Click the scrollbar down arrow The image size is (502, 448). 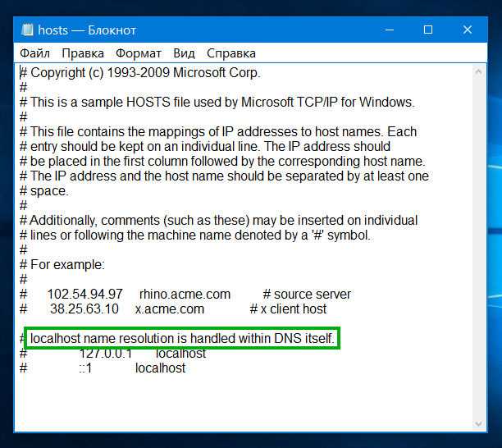pyautogui.click(x=478, y=423)
